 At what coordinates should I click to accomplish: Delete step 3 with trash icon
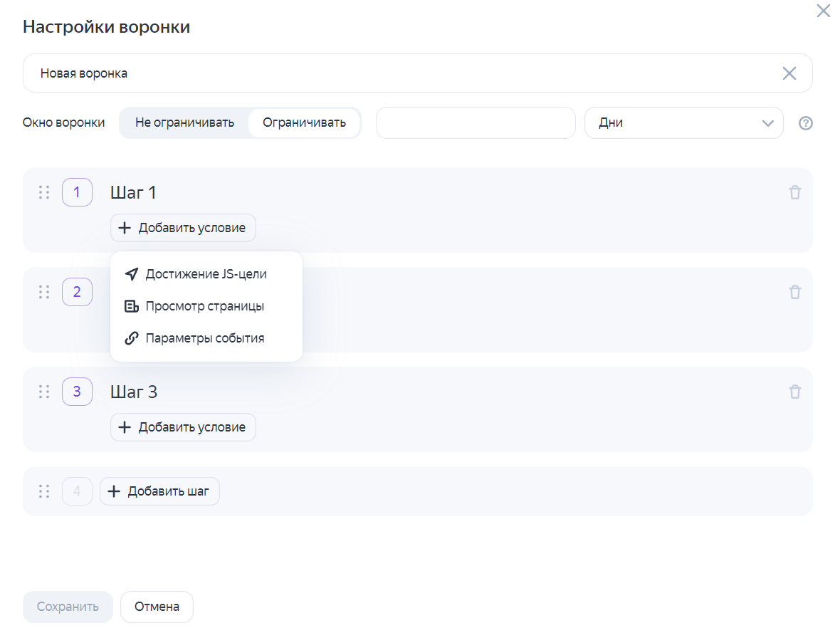coord(795,392)
